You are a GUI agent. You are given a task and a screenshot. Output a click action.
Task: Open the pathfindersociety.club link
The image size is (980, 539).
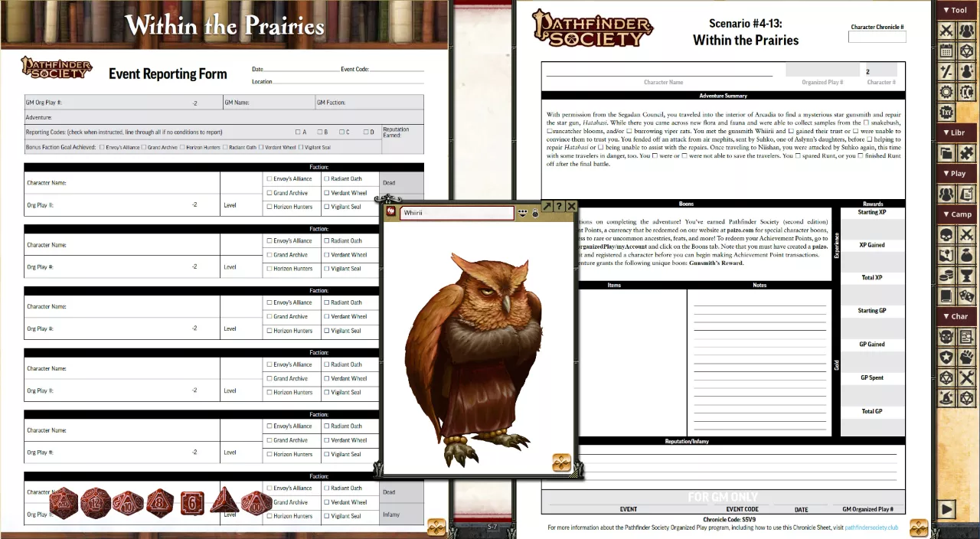(871, 528)
